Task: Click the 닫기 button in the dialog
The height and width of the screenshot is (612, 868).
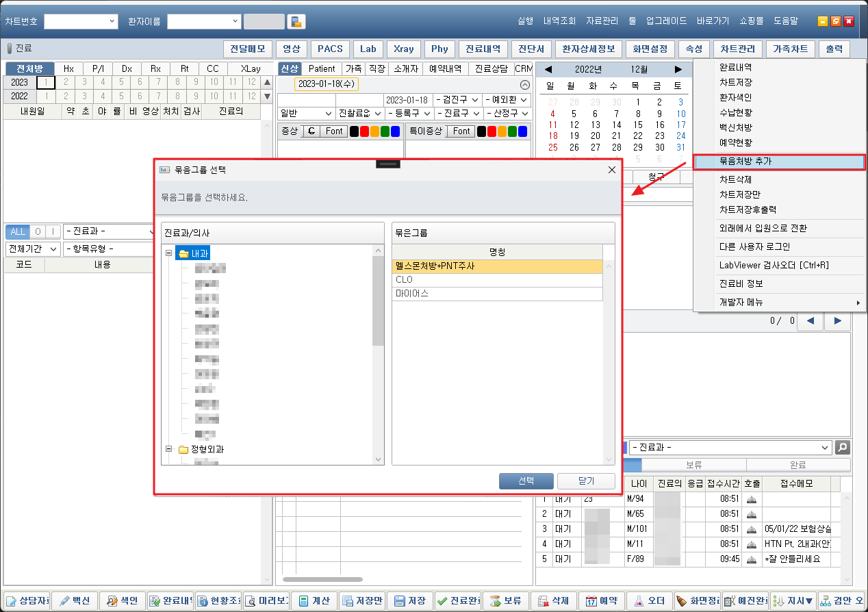Action: pos(586,481)
